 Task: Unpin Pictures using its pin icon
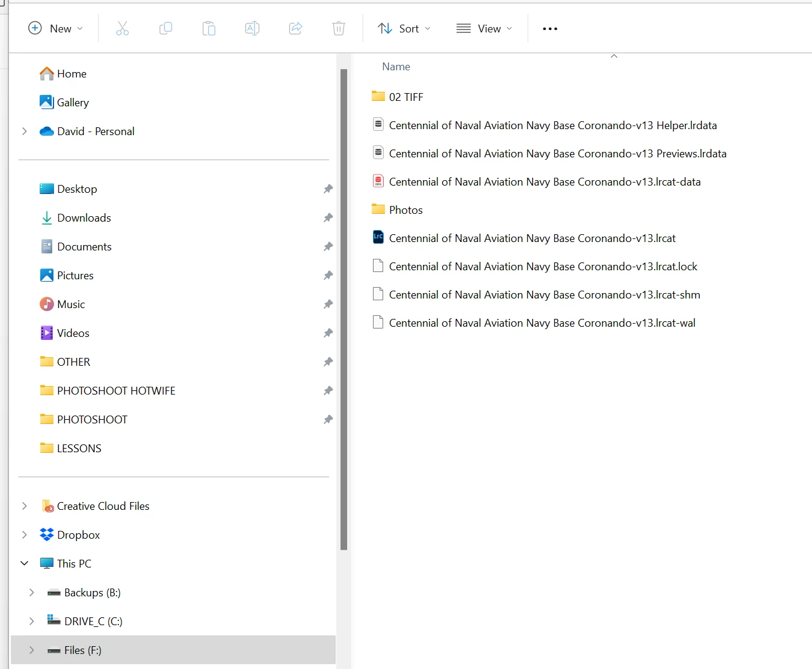[328, 276]
